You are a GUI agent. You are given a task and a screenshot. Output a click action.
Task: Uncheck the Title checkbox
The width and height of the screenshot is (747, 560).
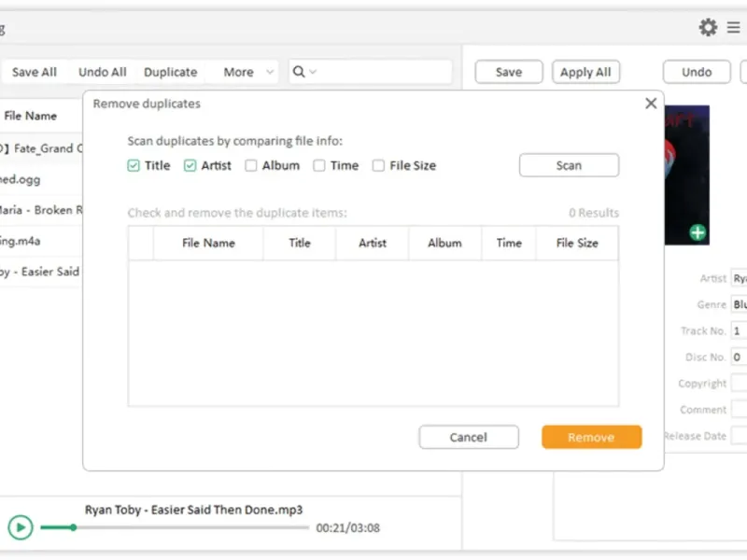pyautogui.click(x=134, y=166)
